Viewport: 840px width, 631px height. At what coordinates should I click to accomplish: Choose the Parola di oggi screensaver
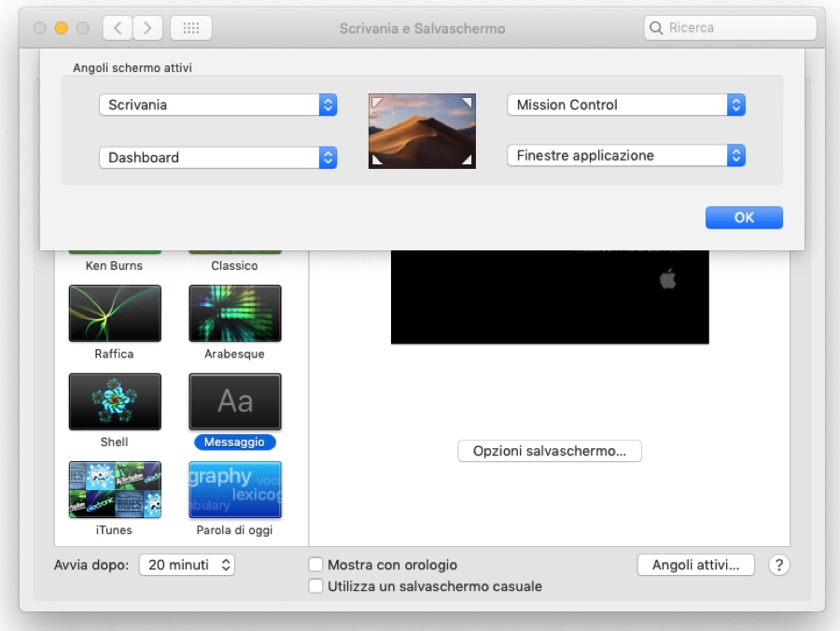pyautogui.click(x=234, y=489)
